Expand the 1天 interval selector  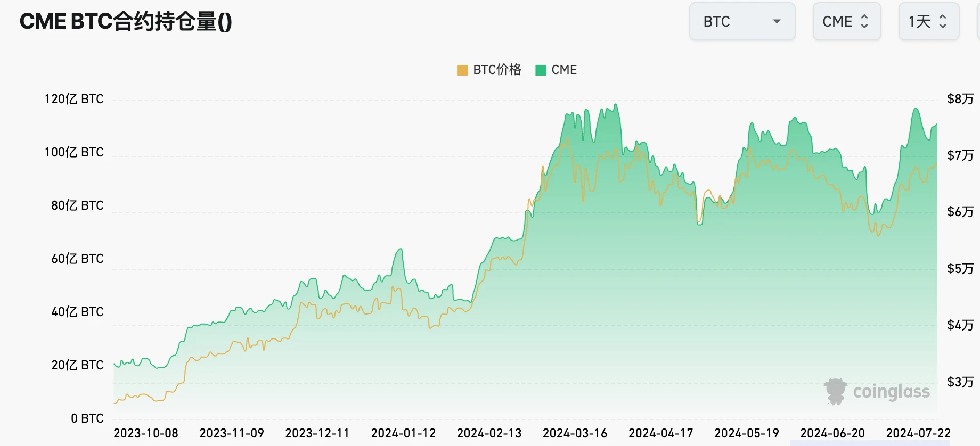pos(928,22)
